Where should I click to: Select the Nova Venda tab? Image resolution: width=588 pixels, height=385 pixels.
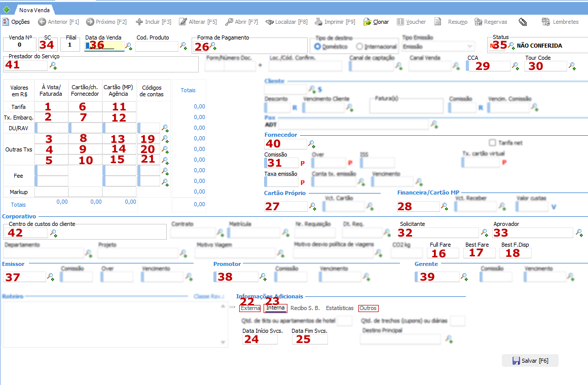(34, 10)
